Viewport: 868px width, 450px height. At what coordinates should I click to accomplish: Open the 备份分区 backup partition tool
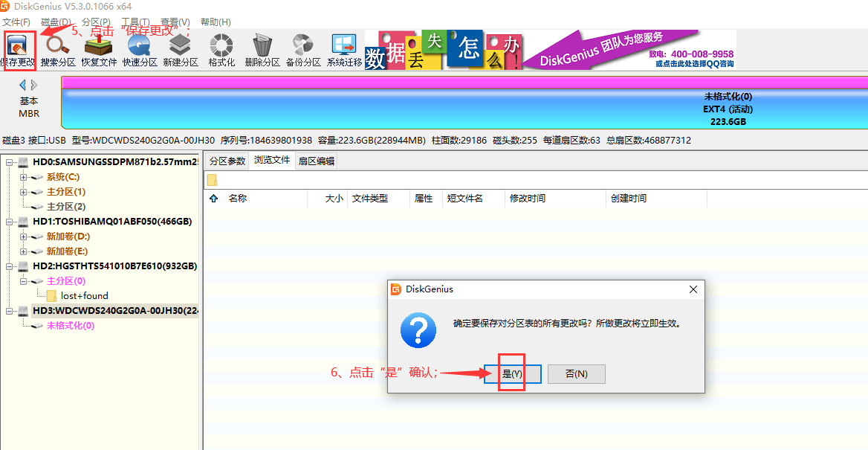pyautogui.click(x=303, y=50)
